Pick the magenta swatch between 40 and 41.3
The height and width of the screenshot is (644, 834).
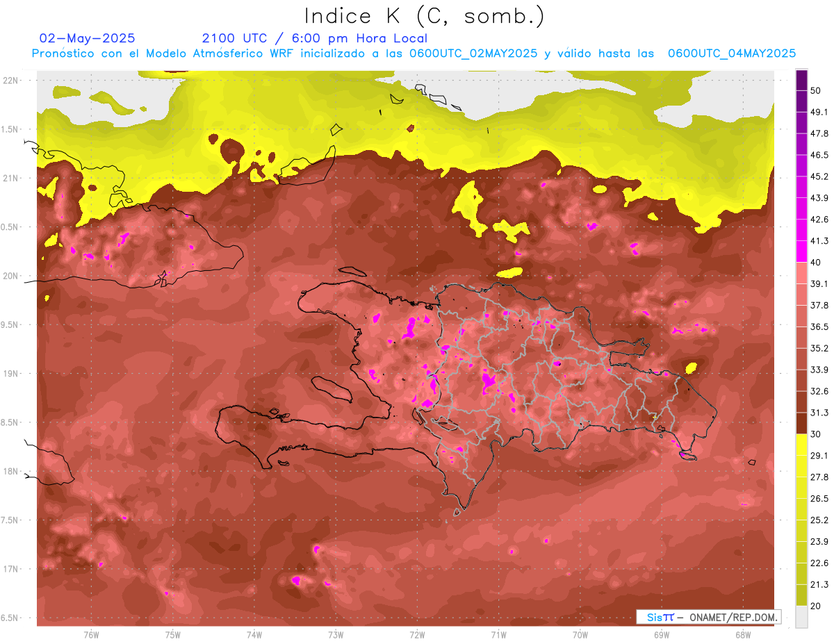click(801, 251)
